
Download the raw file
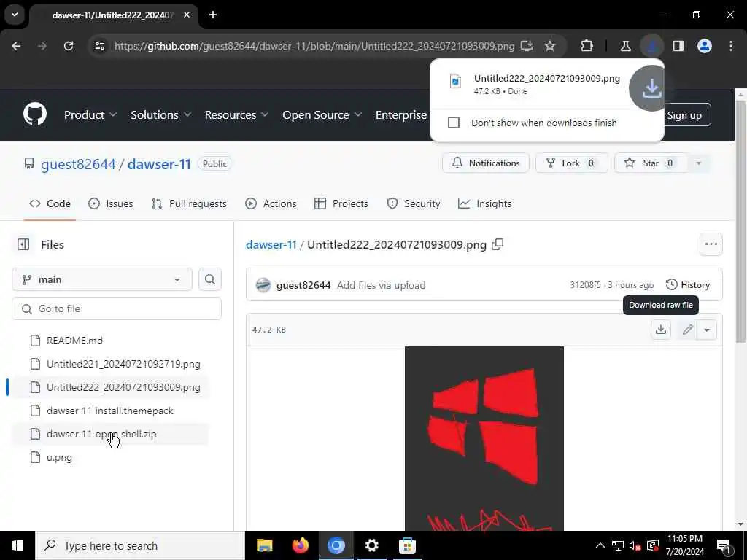[661, 330]
